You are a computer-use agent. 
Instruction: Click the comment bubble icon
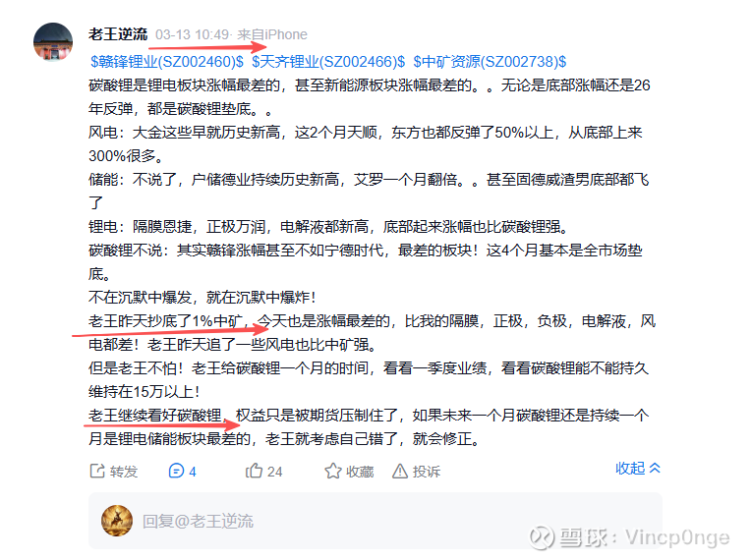pyautogui.click(x=176, y=471)
